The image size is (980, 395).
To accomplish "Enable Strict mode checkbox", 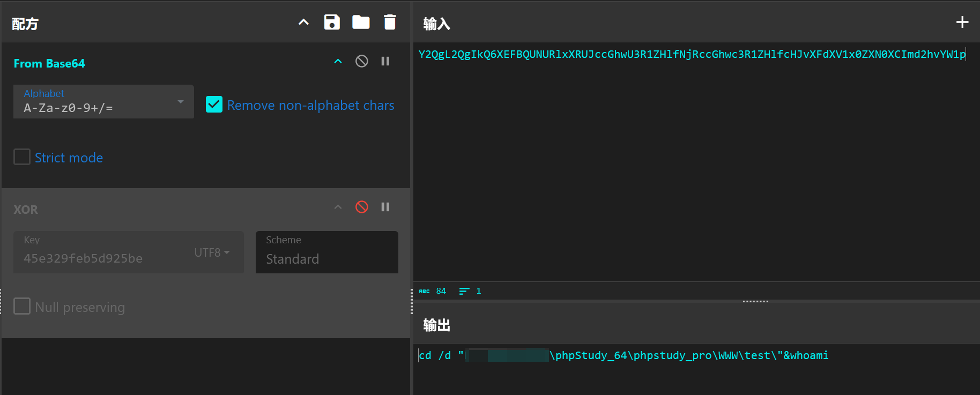I will pos(22,157).
